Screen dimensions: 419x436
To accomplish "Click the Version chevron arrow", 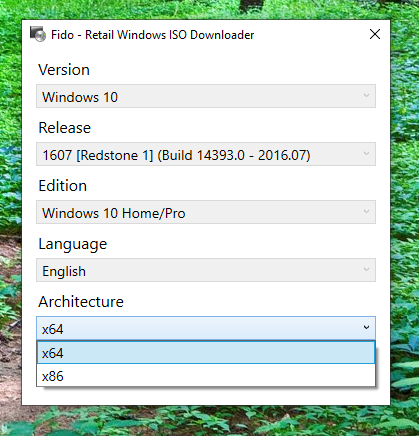I will tap(366, 96).
